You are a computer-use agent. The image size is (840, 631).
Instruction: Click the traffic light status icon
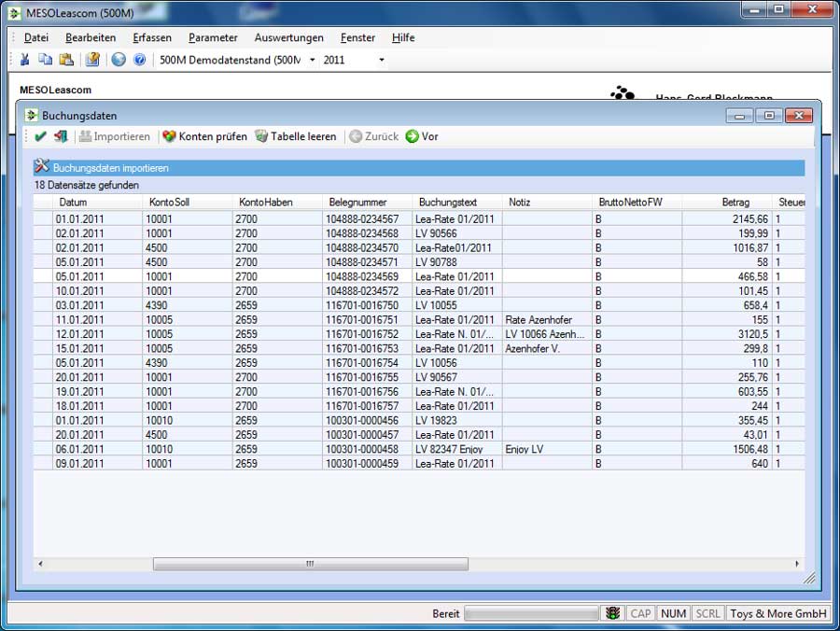[612, 613]
